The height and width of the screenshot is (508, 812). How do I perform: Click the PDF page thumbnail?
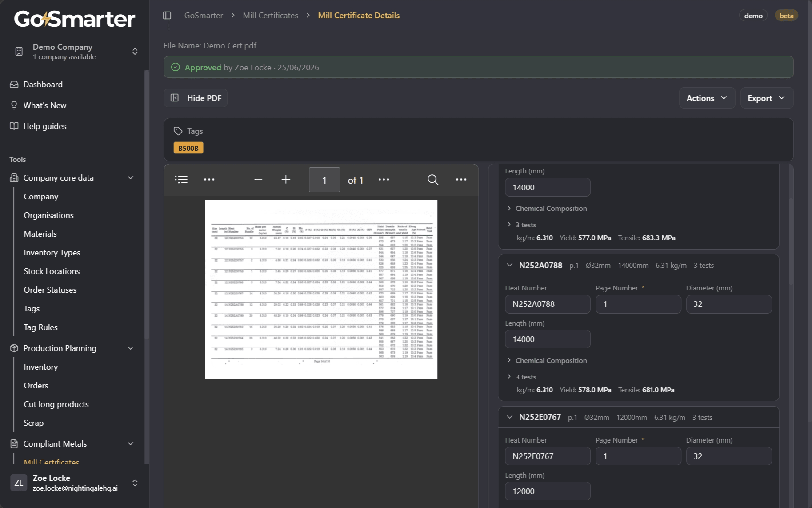click(x=321, y=290)
